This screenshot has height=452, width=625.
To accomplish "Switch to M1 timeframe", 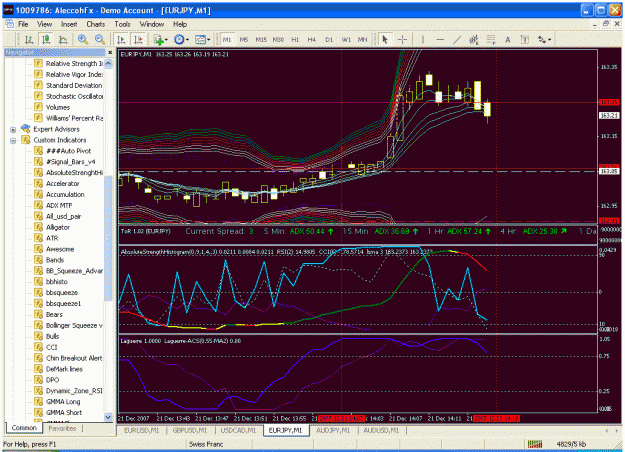I will tap(227, 39).
